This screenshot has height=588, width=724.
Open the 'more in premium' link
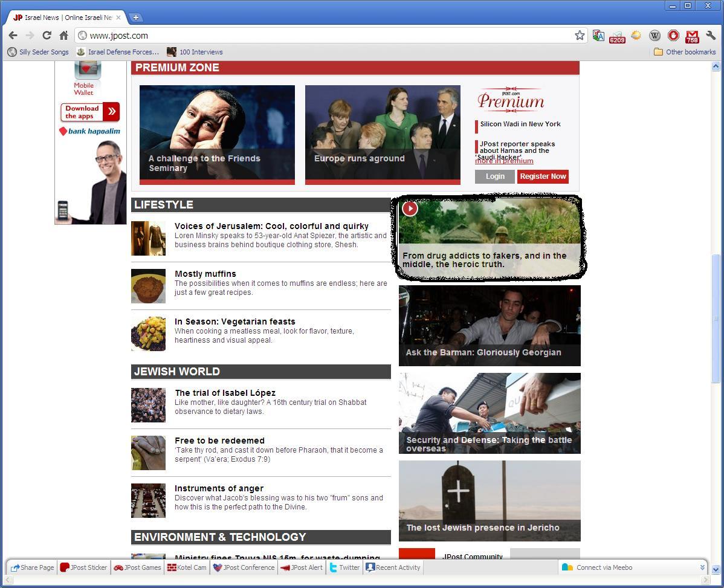[504, 161]
